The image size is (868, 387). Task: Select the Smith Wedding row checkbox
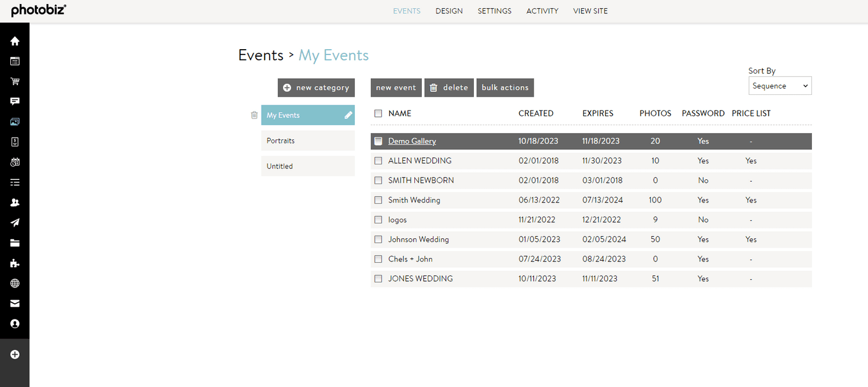(378, 200)
